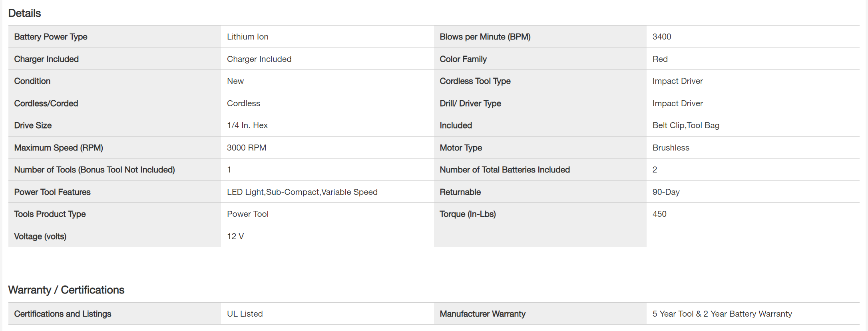Select the Belt Clip,Tool Bag value

click(x=685, y=125)
